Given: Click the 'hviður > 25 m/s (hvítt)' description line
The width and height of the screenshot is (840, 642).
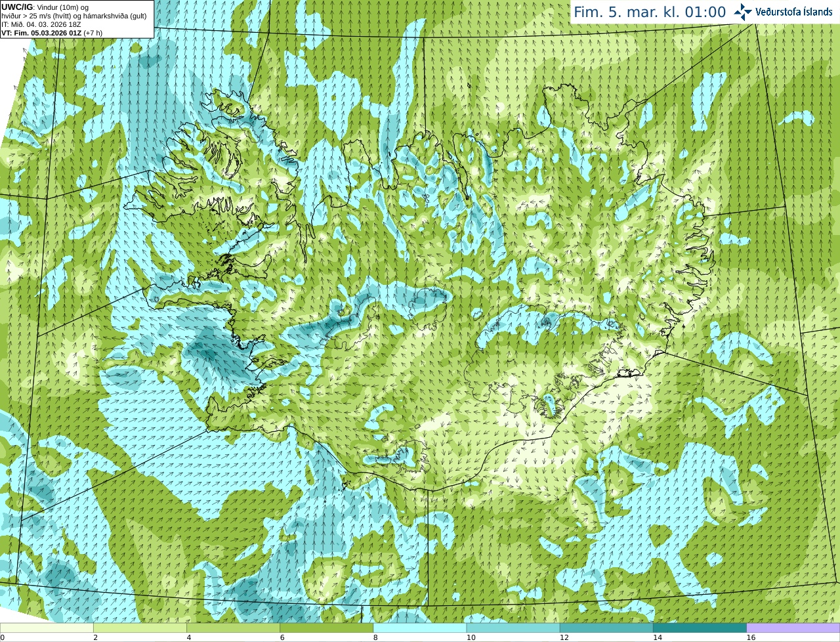Looking at the screenshot, I should coord(74,16).
